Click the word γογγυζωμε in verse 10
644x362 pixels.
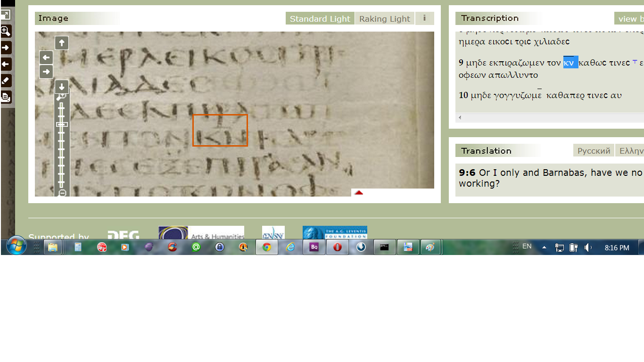click(518, 96)
